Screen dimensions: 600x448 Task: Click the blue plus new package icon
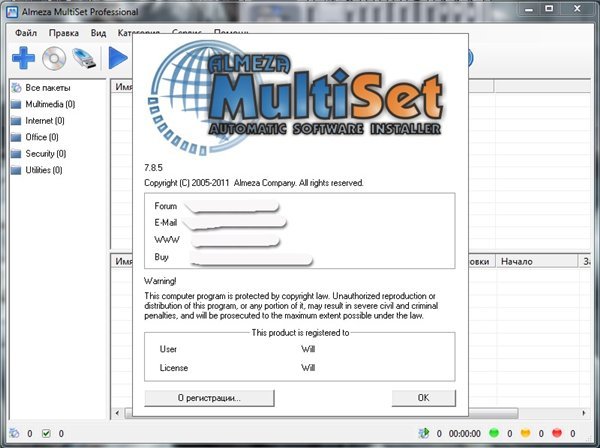(x=23, y=58)
